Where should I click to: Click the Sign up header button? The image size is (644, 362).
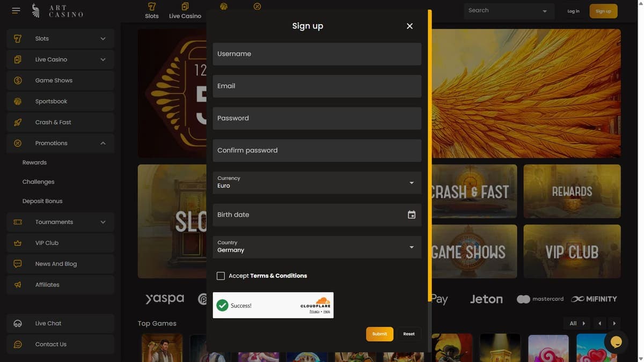coord(603,11)
